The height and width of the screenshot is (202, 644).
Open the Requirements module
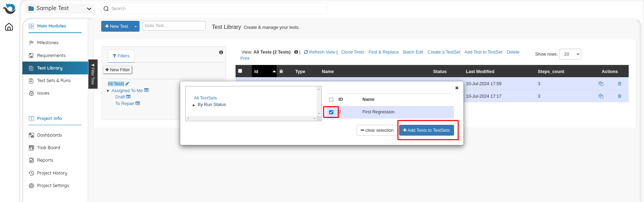tap(51, 56)
